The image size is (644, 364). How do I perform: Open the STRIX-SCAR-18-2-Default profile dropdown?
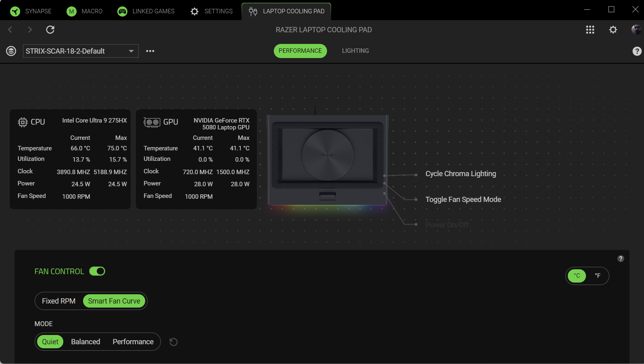click(x=81, y=51)
